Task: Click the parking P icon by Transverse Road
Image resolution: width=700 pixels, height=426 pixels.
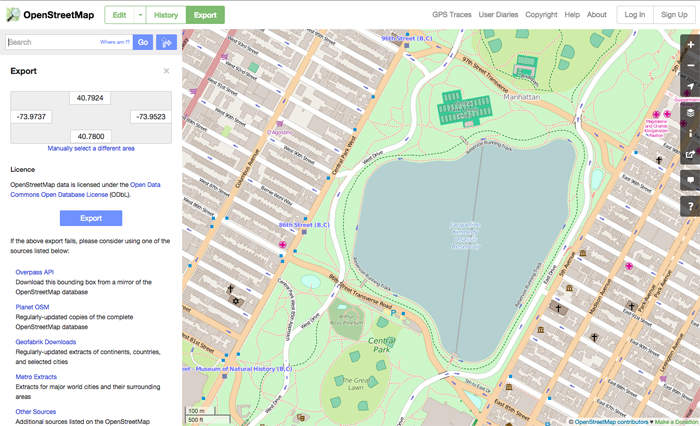Action: click(393, 313)
